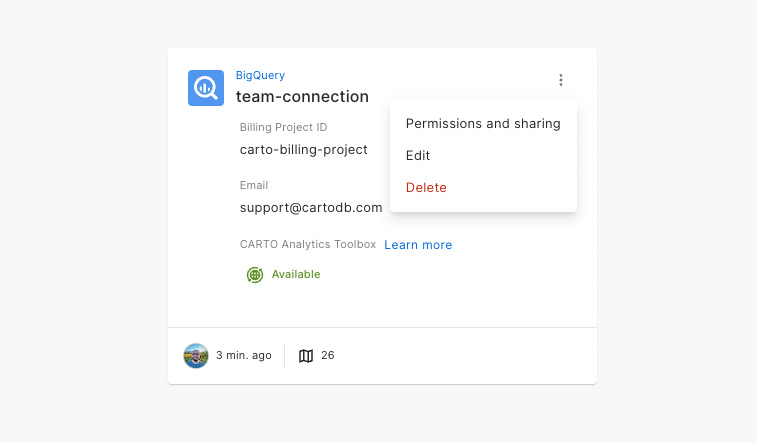Click the 3 min. ago timestamp
Image resolution: width=757 pixels, height=443 pixels.
pos(244,356)
